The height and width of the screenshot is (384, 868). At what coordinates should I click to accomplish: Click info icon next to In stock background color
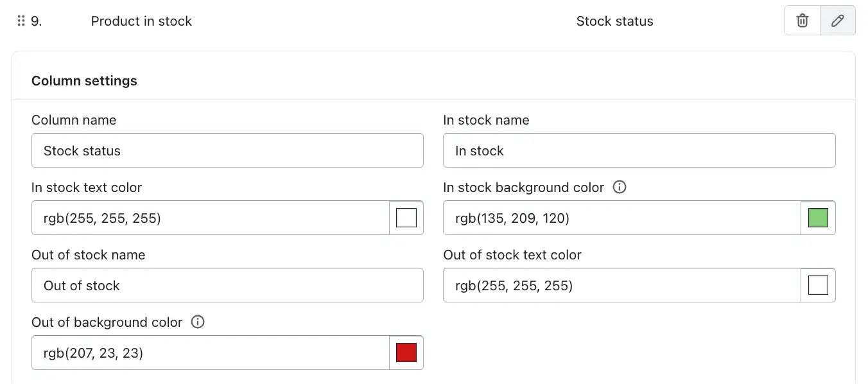(x=620, y=188)
